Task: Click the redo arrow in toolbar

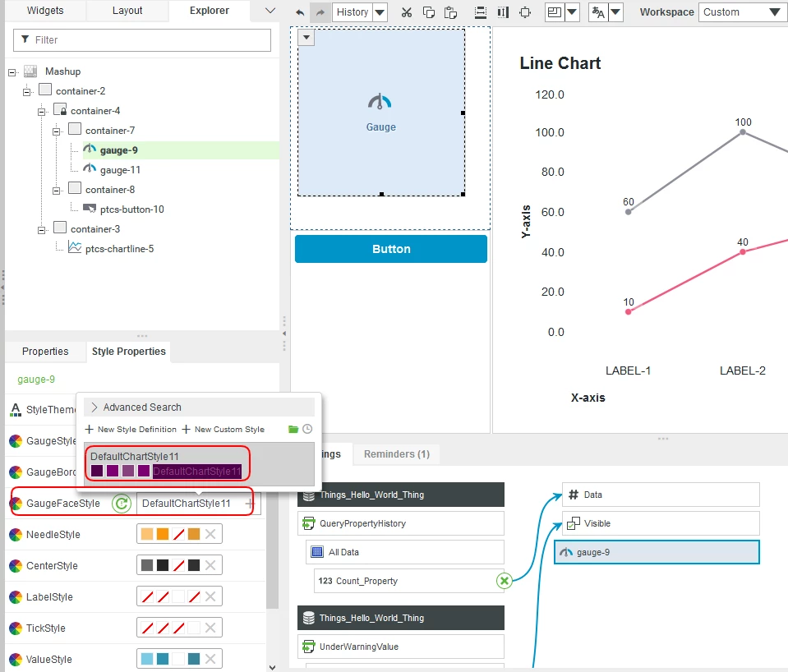Action: pyautogui.click(x=320, y=12)
